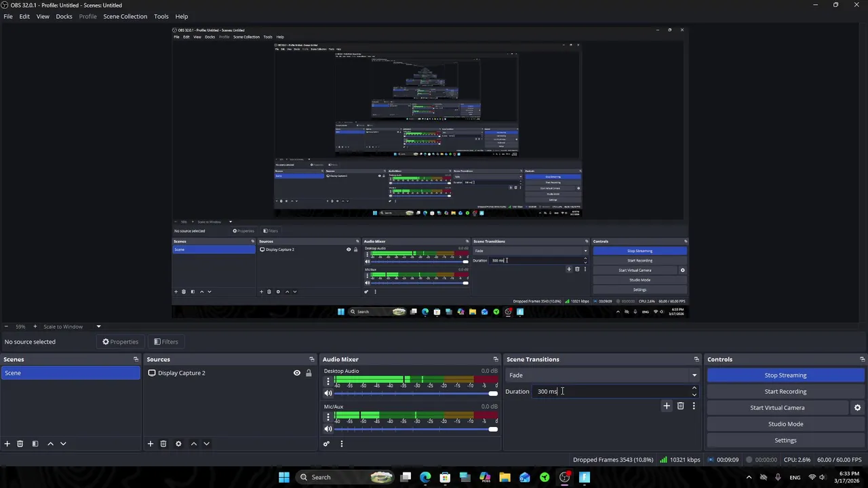Image resolution: width=868 pixels, height=488 pixels.
Task: Open the Docks menu
Action: click(64, 16)
